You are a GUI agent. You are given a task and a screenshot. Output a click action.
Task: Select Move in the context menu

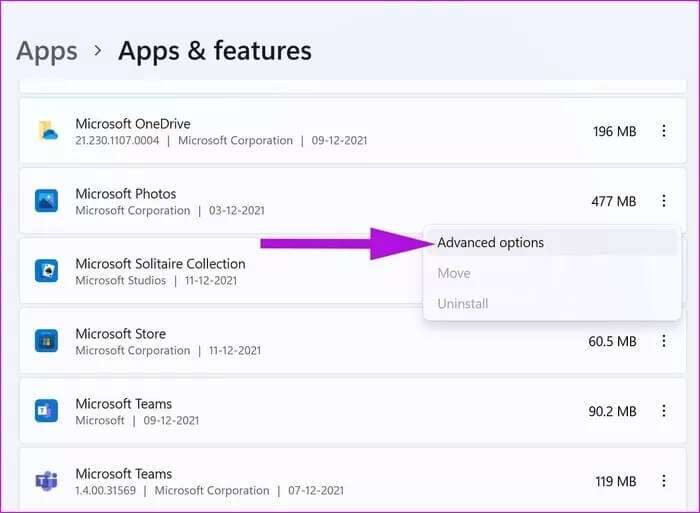[x=552, y=273]
